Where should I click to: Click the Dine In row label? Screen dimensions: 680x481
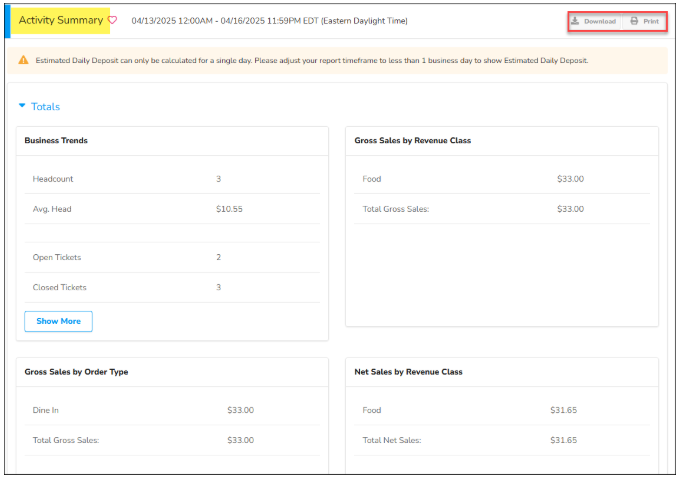click(x=46, y=410)
